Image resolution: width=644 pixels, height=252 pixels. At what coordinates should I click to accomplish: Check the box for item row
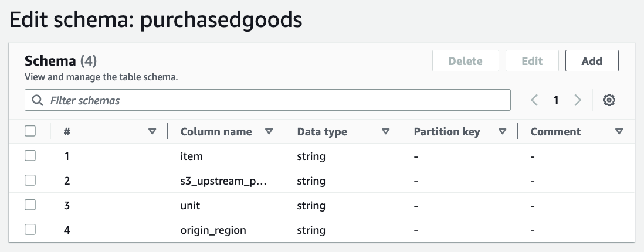(x=30, y=156)
